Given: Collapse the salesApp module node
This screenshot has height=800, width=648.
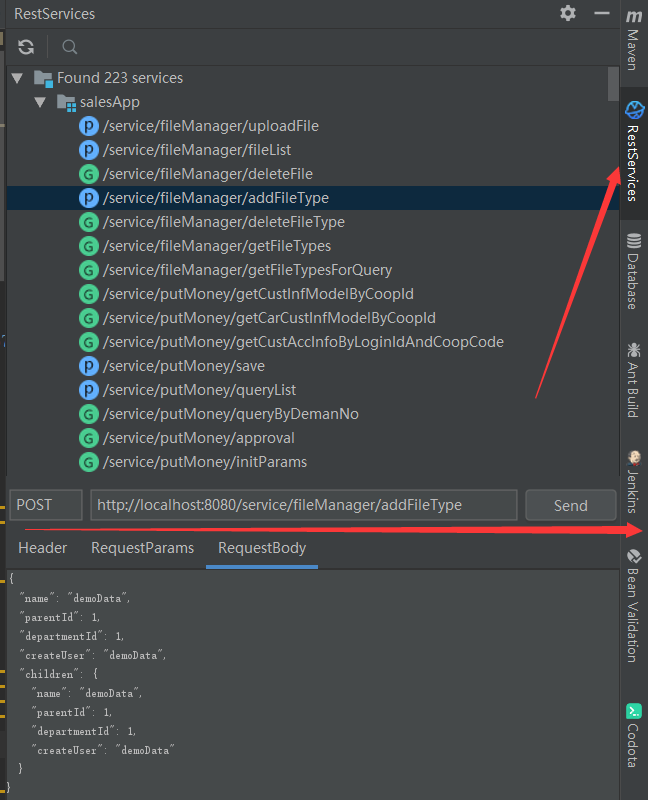Looking at the screenshot, I should pos(40,102).
